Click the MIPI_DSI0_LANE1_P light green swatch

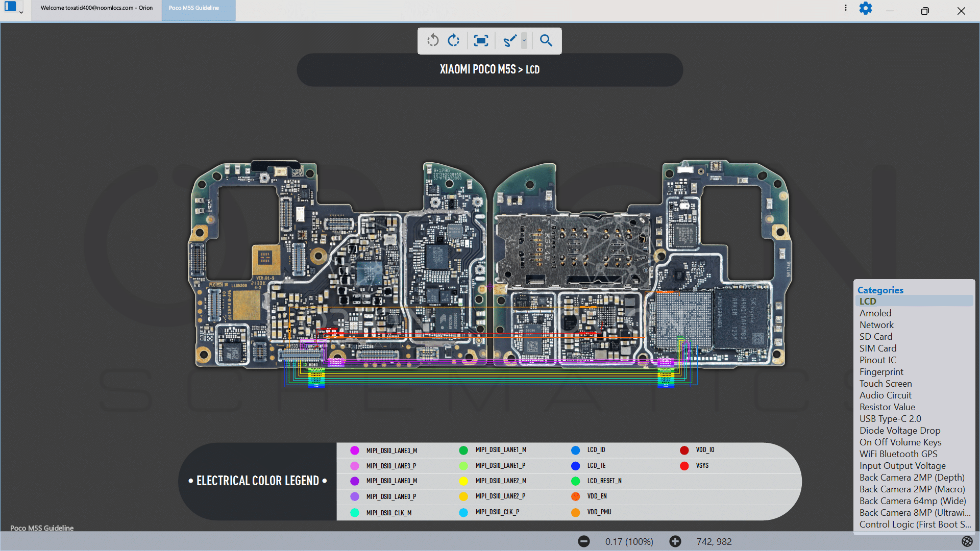click(x=463, y=466)
